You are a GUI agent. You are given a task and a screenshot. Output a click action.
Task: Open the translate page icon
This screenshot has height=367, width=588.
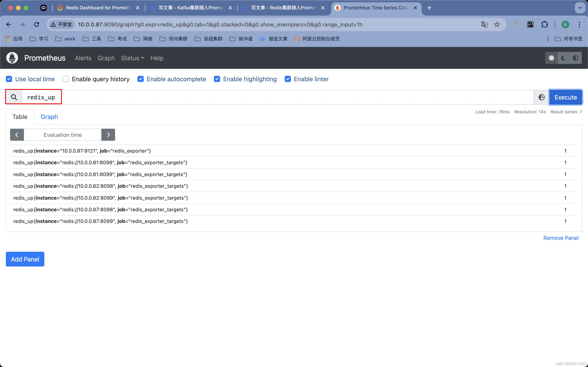coord(484,24)
